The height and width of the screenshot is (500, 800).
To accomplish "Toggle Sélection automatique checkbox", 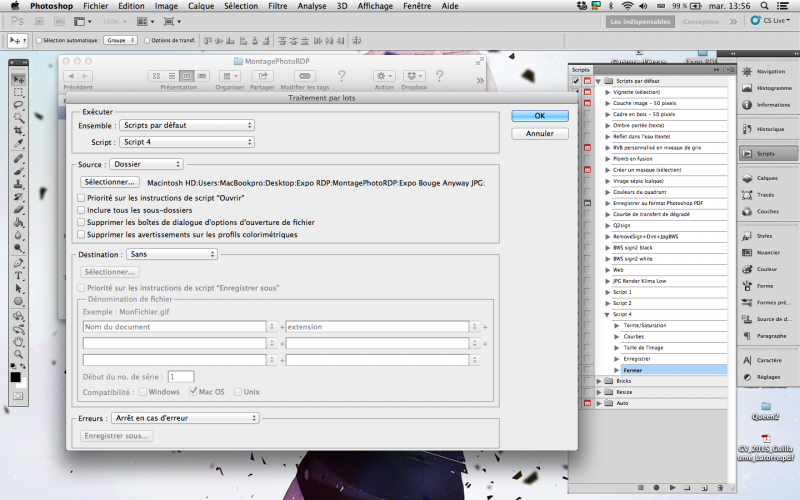I will (x=39, y=40).
